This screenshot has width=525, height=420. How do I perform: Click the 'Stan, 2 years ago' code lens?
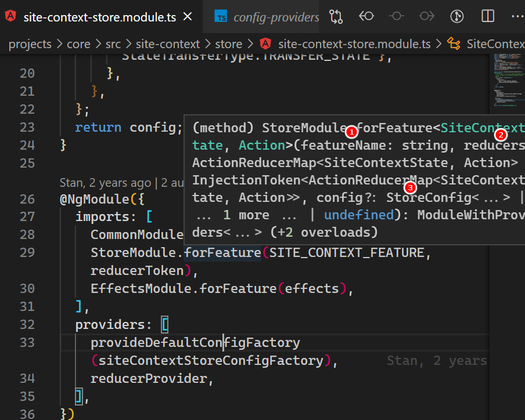105,183
